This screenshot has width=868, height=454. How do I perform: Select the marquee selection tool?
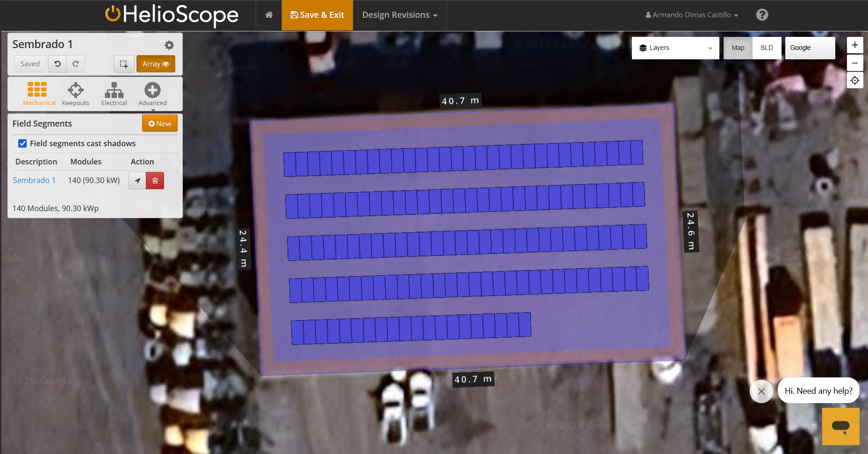124,64
